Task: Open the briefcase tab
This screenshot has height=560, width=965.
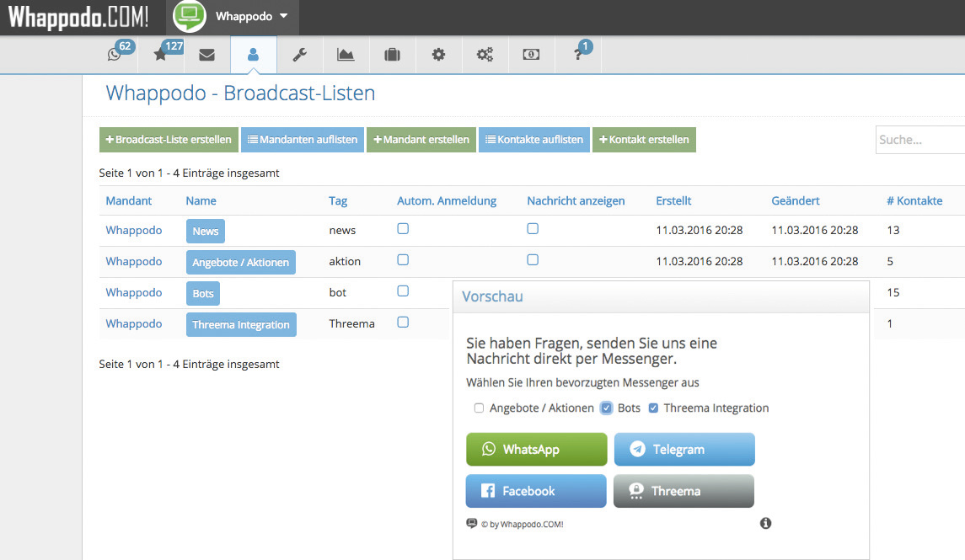Action: (392, 55)
